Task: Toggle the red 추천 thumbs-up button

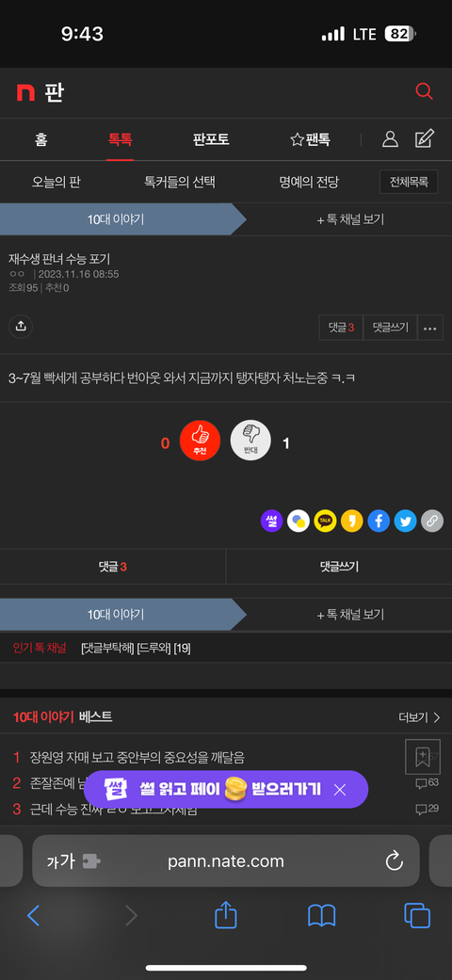Action: click(200, 441)
